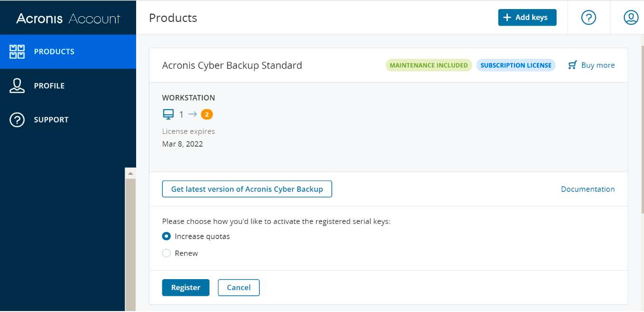644x312 pixels.
Task: Open the Profile menu item
Action: [x=49, y=86]
